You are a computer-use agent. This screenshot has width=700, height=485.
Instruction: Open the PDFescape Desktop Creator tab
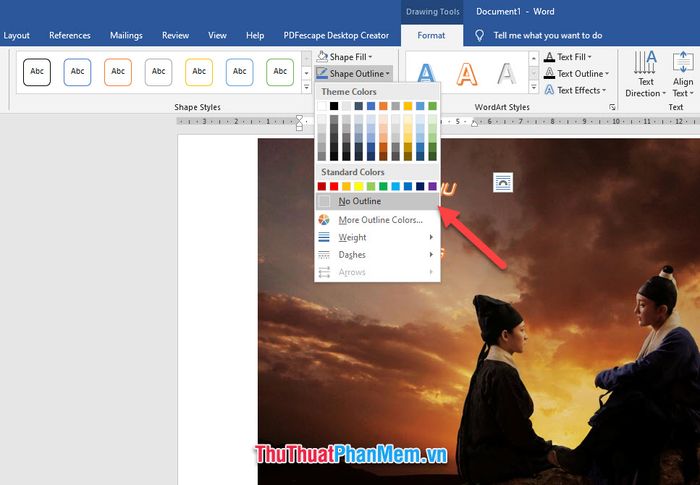pos(336,35)
